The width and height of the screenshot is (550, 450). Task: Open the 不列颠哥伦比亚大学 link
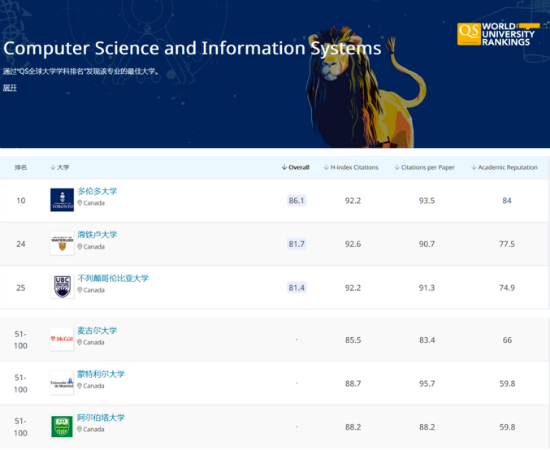click(x=113, y=278)
